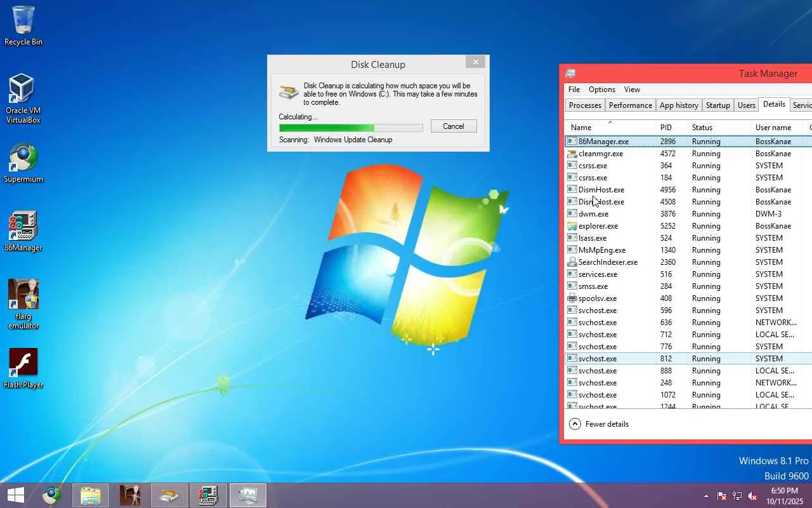
Task: Open the Recycle Bin desktop icon
Action: click(x=23, y=25)
